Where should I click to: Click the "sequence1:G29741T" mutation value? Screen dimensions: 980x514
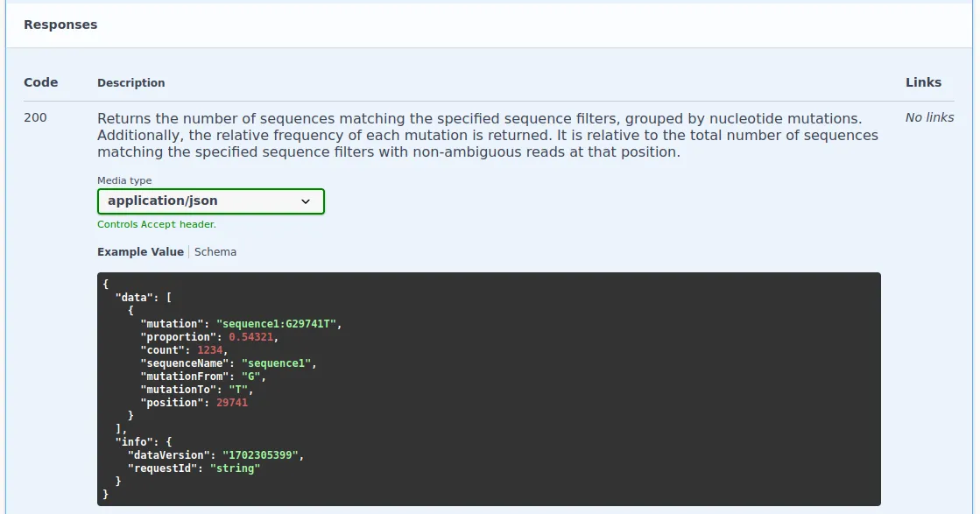pos(277,324)
